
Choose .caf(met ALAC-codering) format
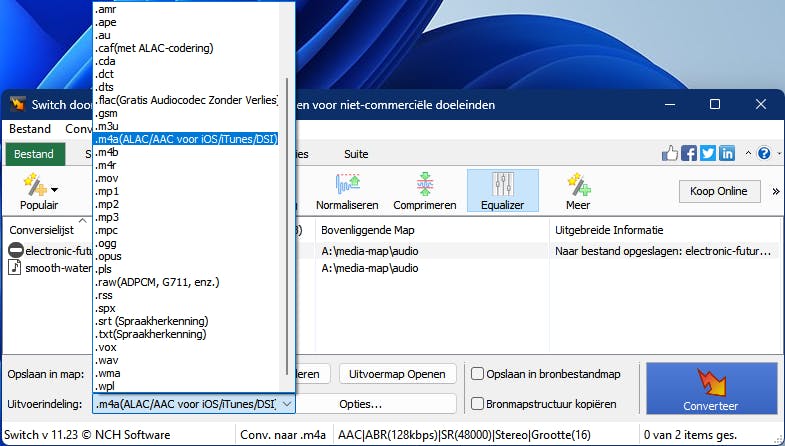[x=186, y=48]
